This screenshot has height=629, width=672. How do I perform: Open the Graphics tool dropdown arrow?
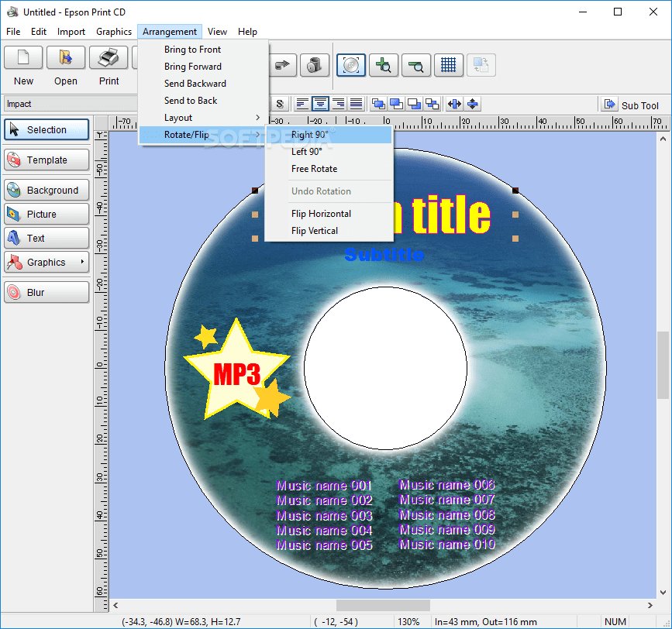(x=81, y=263)
